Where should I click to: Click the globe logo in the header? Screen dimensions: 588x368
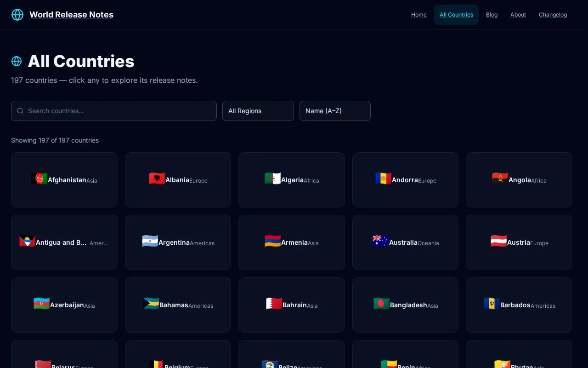coord(17,15)
